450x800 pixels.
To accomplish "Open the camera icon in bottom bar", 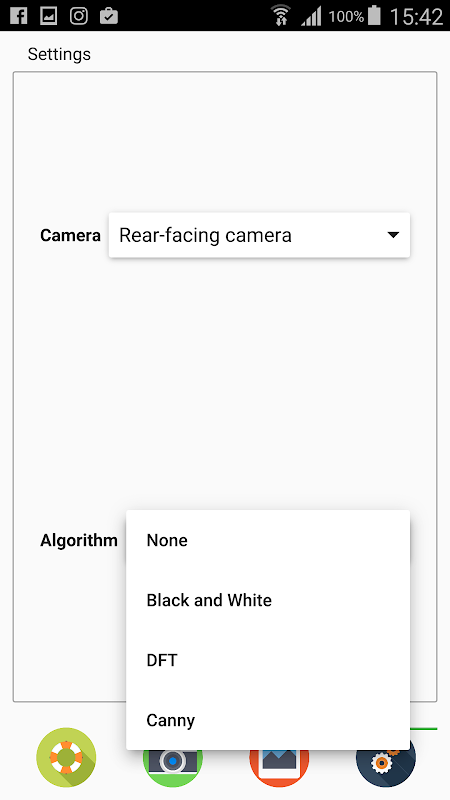I will coord(173,768).
